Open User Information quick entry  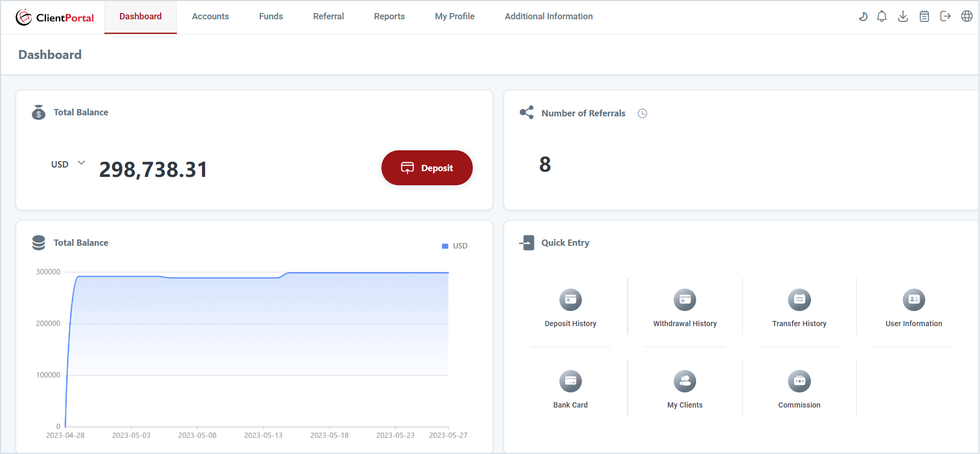(x=914, y=308)
